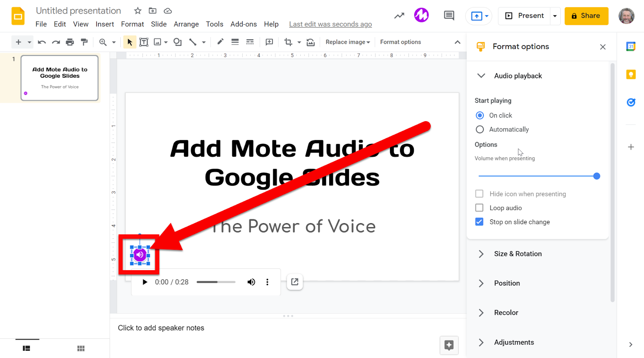Insert a Text box
Screen dimensions: 644x358
click(144, 42)
